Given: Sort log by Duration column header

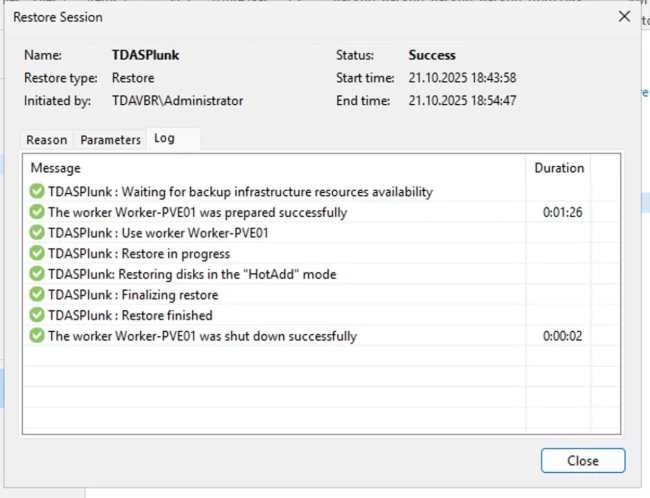Looking at the screenshot, I should (558, 168).
